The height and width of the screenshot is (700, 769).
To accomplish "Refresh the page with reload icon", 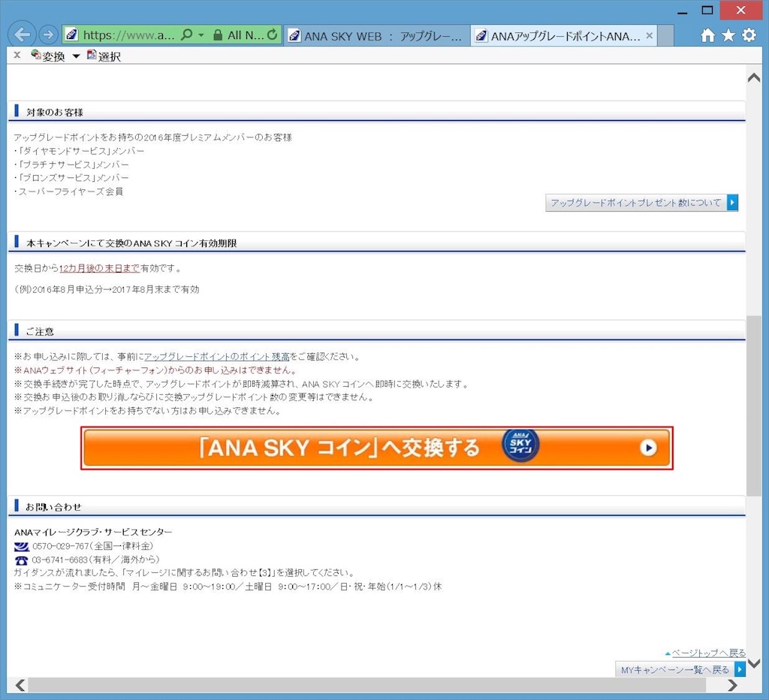I will coord(272,35).
